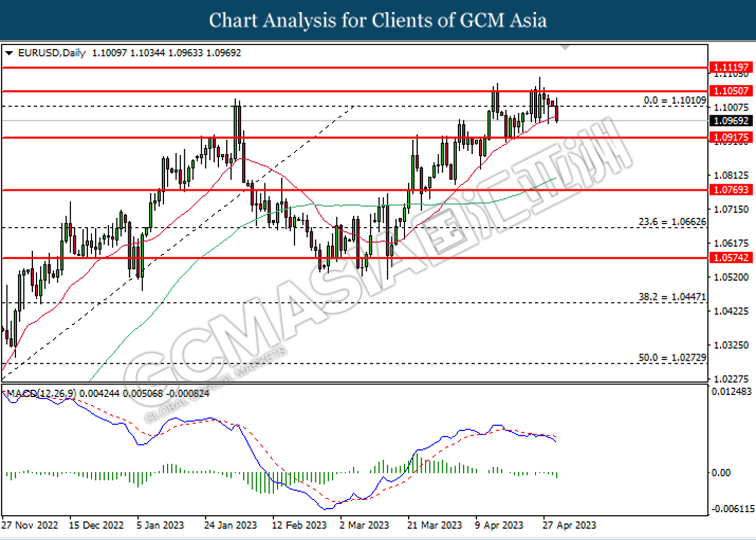Image resolution: width=756 pixels, height=540 pixels.
Task: Click the Fibonacci label 23.6 = 1.06626
Action: click(x=672, y=222)
